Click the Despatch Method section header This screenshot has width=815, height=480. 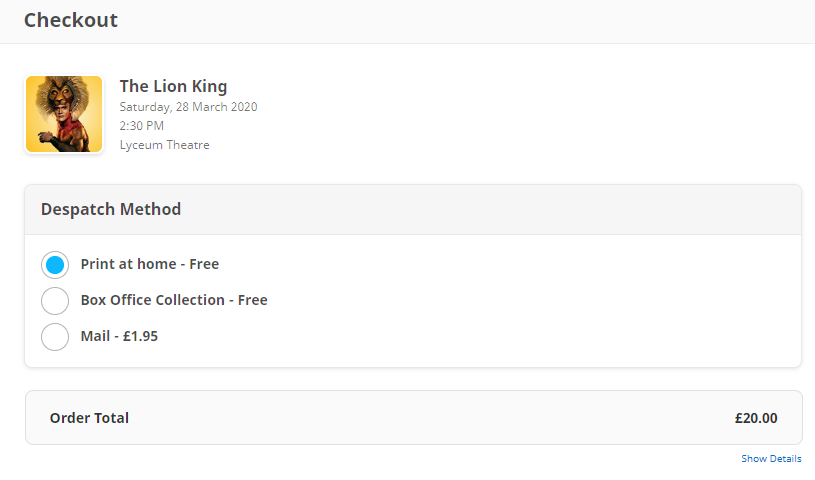[111, 210]
